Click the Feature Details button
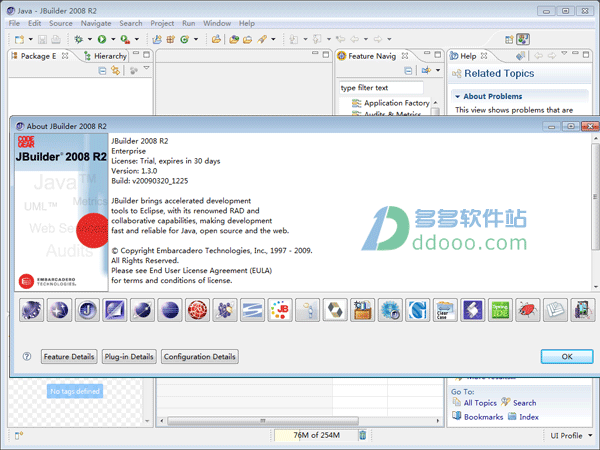 (69, 357)
